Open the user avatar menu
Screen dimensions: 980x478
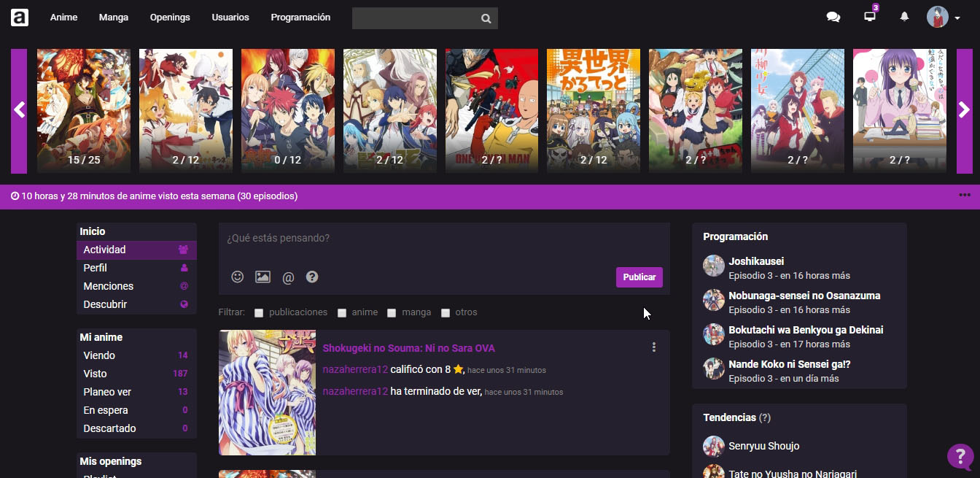click(x=944, y=18)
